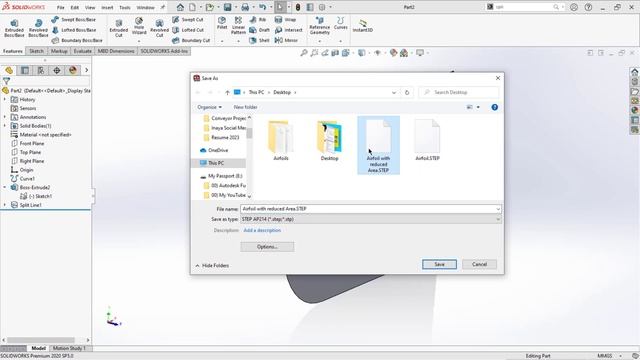Open the address bar path dropdown
Viewport: 640px width, 360px height.
coord(394,93)
